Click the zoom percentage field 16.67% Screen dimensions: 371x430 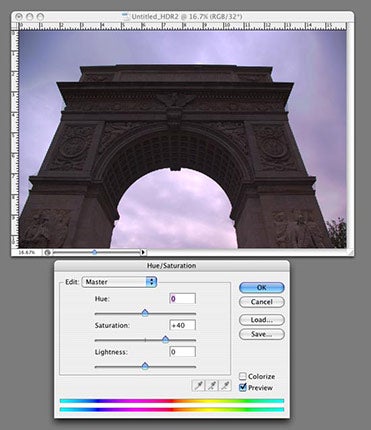click(x=26, y=252)
